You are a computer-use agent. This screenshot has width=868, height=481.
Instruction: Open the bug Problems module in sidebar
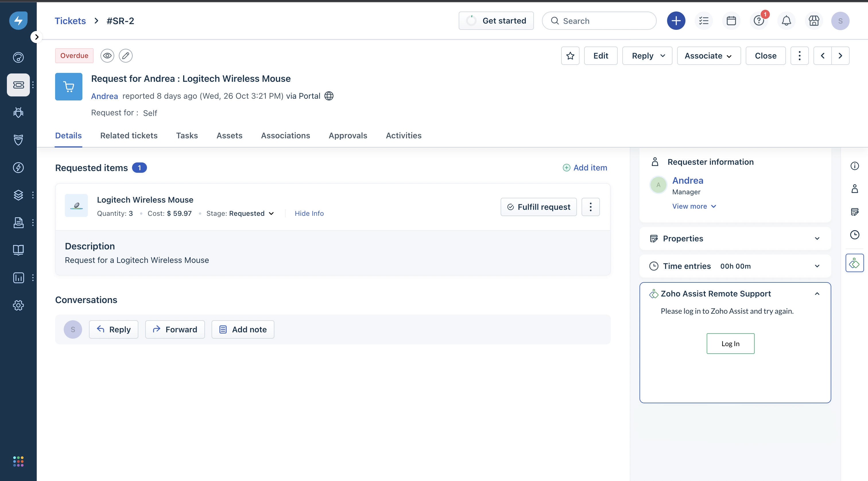pyautogui.click(x=18, y=112)
